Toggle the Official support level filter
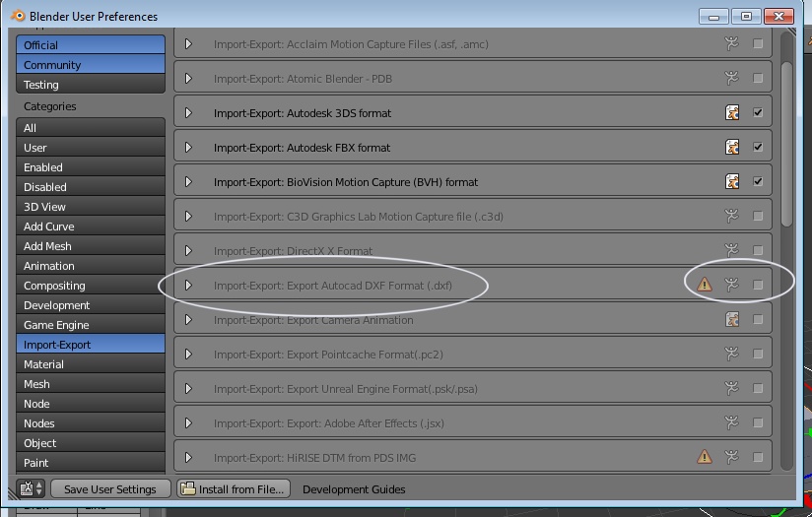Screen dimensions: 812x517 pos(91,44)
